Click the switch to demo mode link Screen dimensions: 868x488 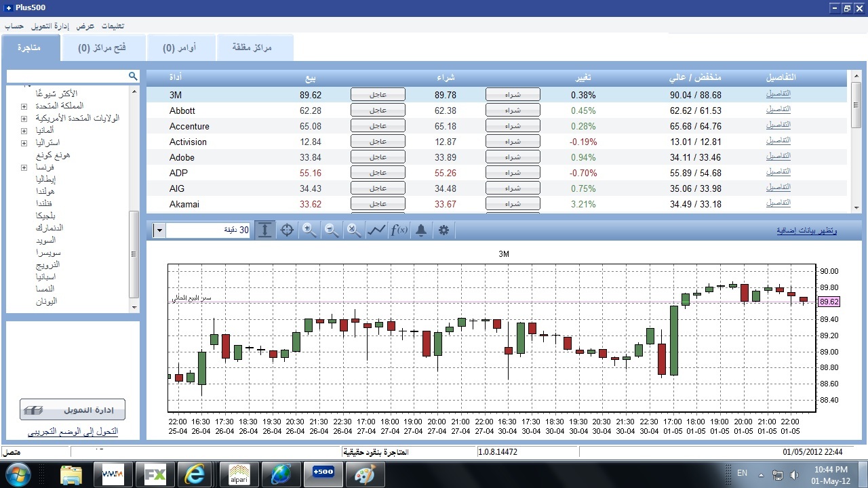click(x=73, y=432)
